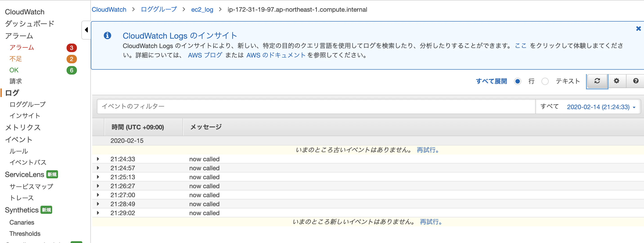Click the orange insufficient count badge 2
Image resolution: width=644 pixels, height=243 pixels.
[72, 59]
